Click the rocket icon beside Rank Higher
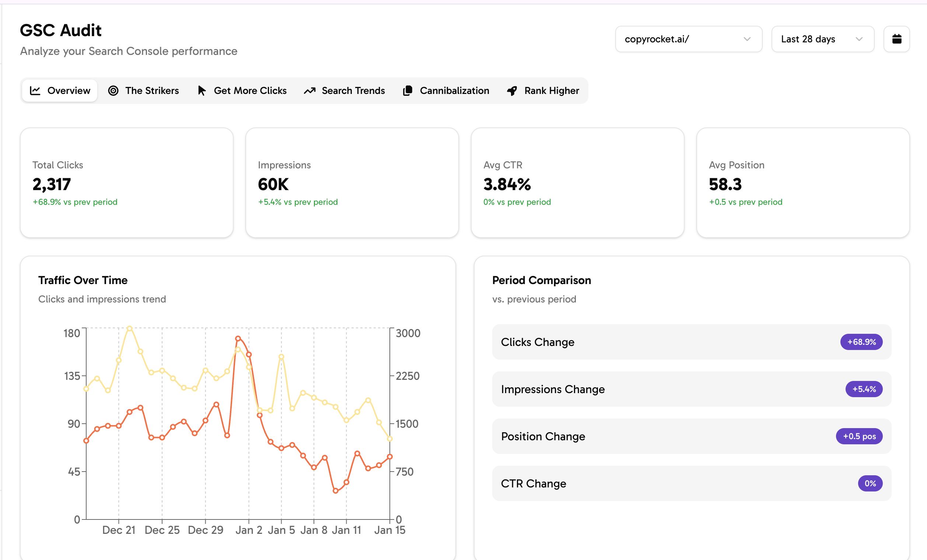927x560 pixels. [512, 90]
